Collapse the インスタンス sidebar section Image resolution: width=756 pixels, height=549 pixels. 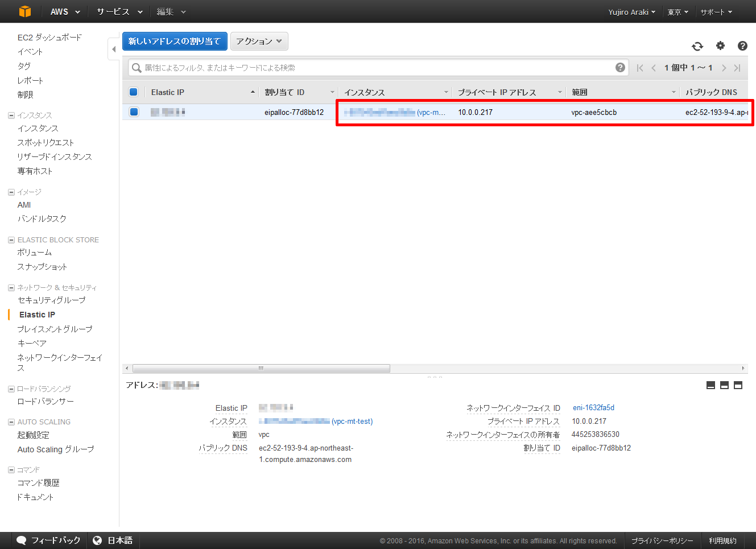point(11,115)
